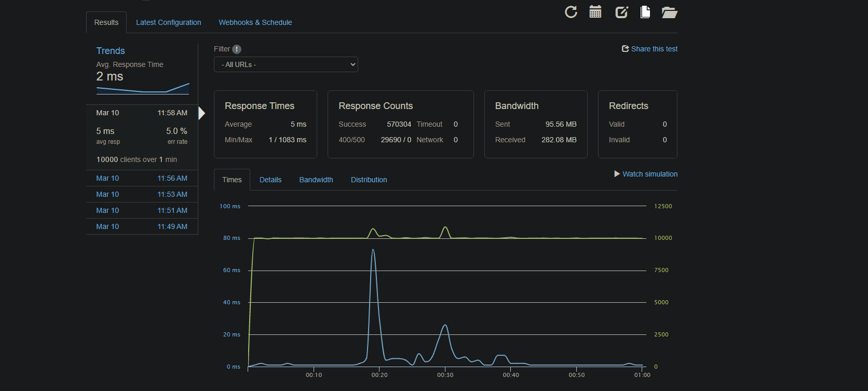This screenshot has width=868, height=391.
Task: Click the 12500 right axis label
Action: coord(663,206)
